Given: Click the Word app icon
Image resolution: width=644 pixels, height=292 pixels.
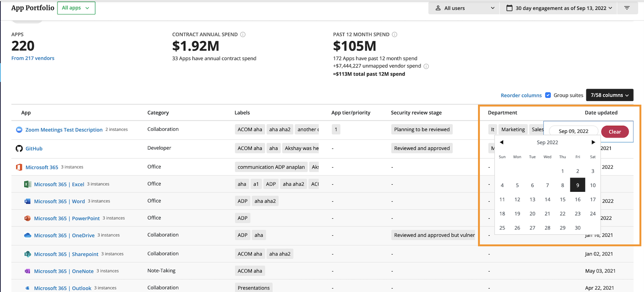Looking at the screenshot, I should (28, 201).
